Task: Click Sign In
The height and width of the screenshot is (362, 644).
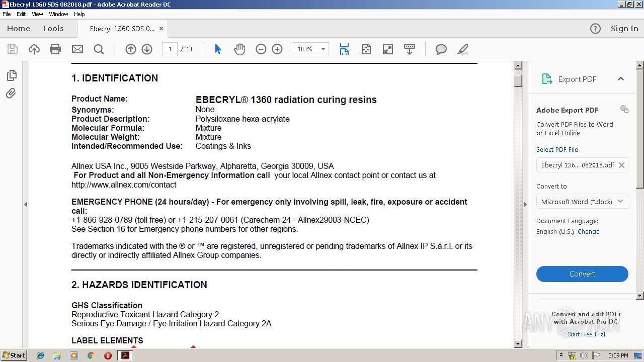Action: tap(624, 29)
